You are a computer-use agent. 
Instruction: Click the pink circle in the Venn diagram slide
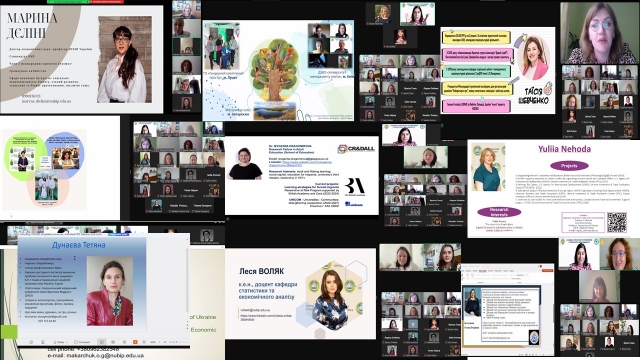click(x=47, y=187)
